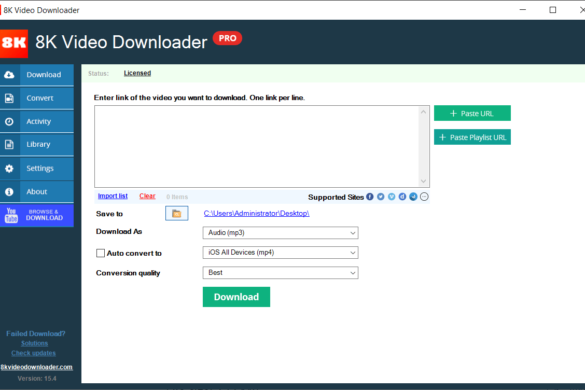Click the YouTube icon in Browse & Download

click(x=11, y=215)
